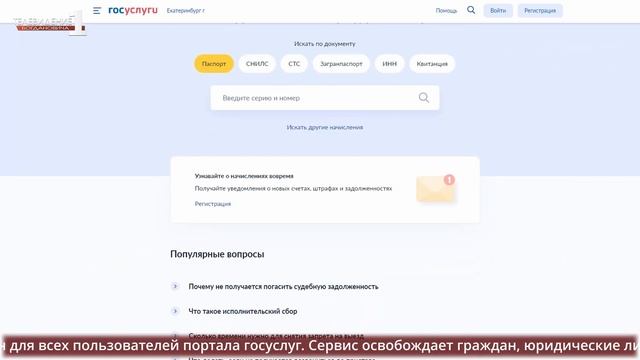
Task: Expand chevron for исполнительский сбор question
Action: pyautogui.click(x=175, y=311)
